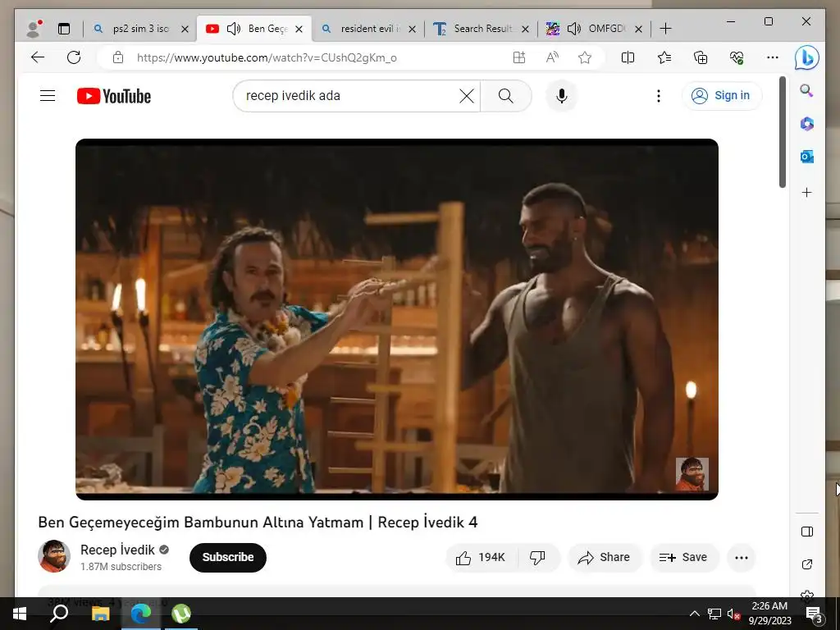840x630 pixels.
Task: Dislike this video
Action: tap(537, 558)
